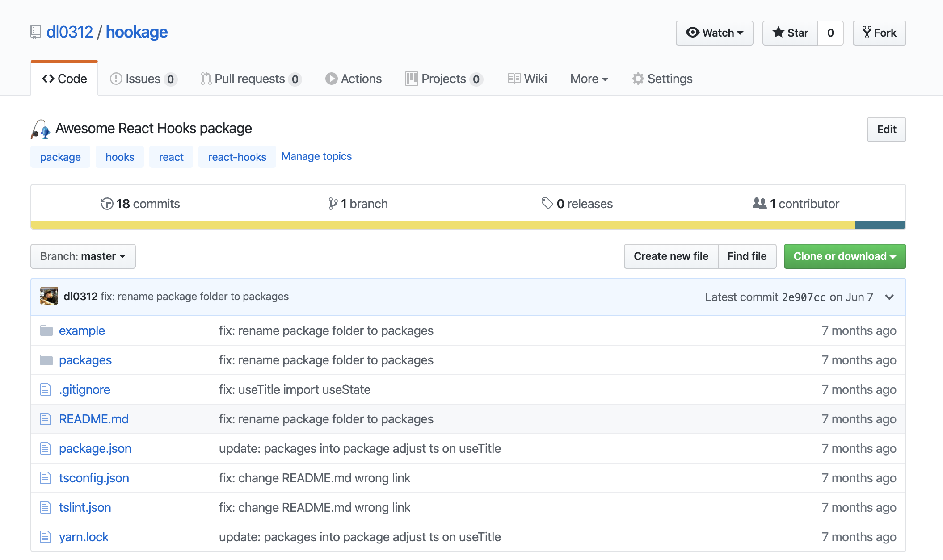Viewport: 943px width, 560px height.
Task: Click the Manage topics link
Action: [x=316, y=156]
